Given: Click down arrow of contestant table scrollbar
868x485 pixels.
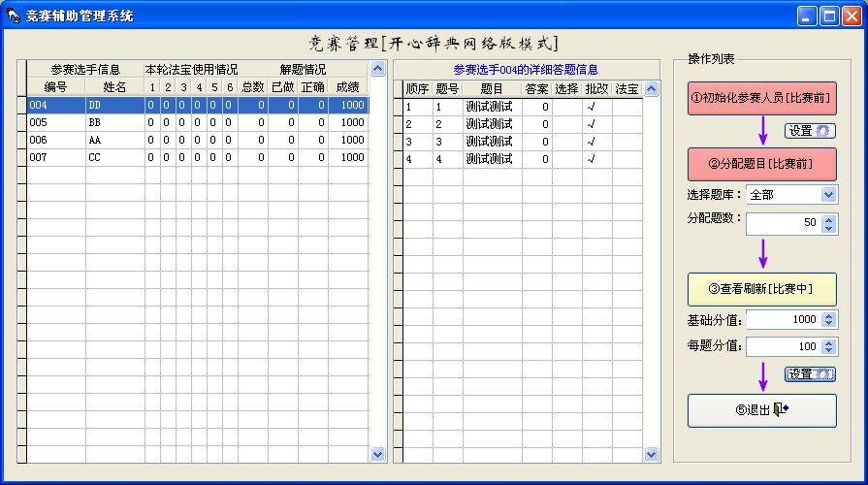Looking at the screenshot, I should [377, 455].
